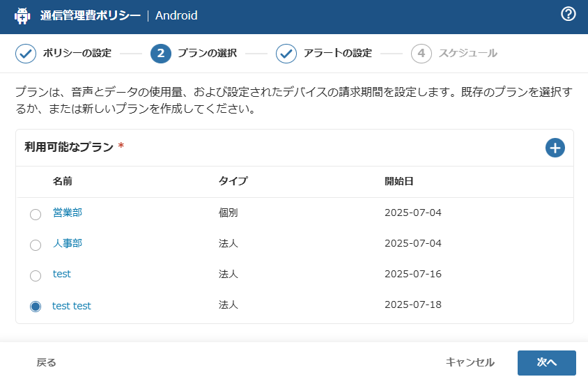The height and width of the screenshot is (386, 588).
Task: Go to プランの選択 step
Action: (207, 53)
